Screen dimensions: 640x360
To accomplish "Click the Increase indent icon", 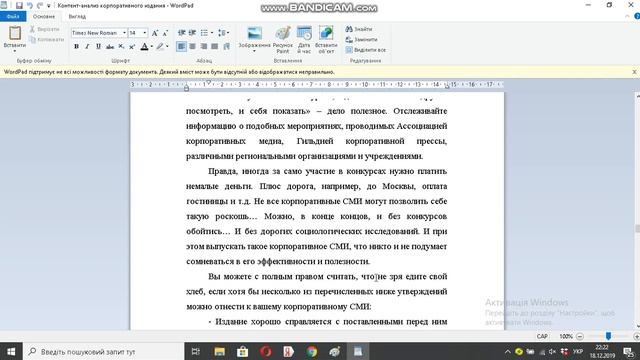I will pos(192,33).
